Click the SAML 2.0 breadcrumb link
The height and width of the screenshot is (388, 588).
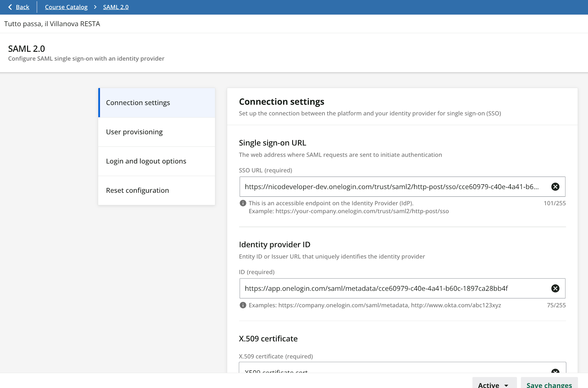coord(116,7)
